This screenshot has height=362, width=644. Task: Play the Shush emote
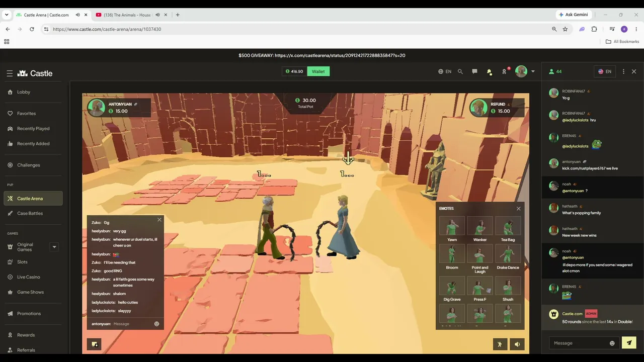tap(508, 289)
